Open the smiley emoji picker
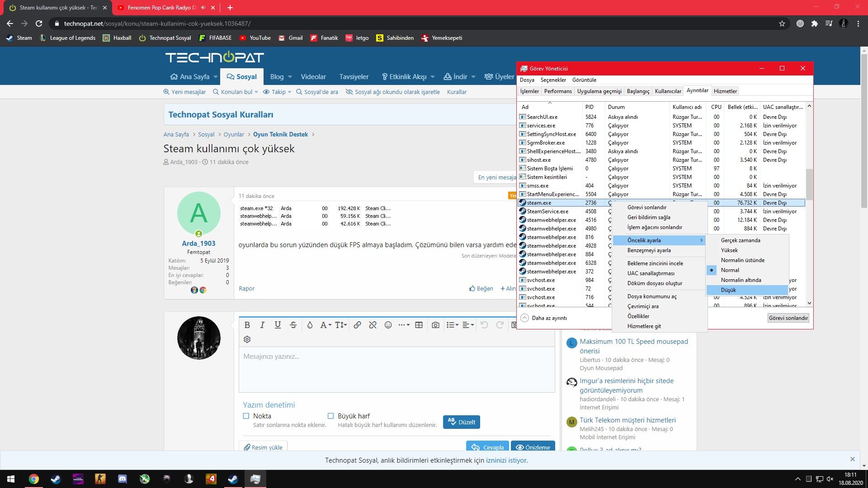 pos(388,325)
